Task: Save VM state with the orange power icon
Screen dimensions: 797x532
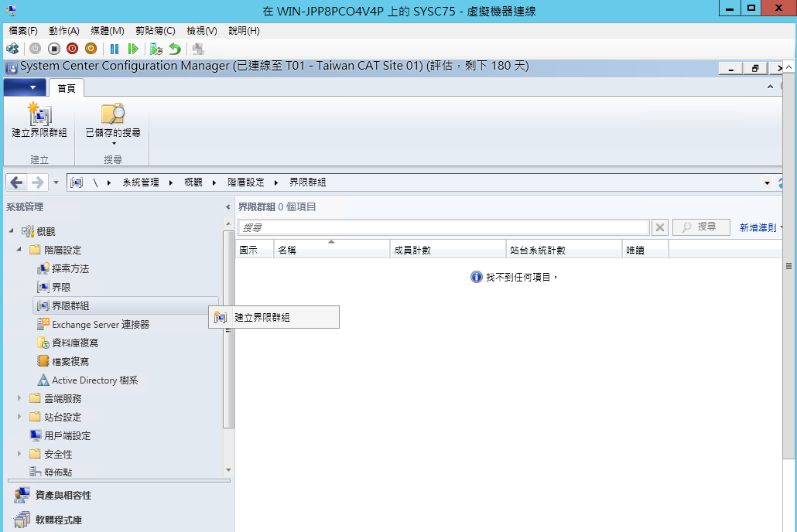Action: click(x=91, y=49)
